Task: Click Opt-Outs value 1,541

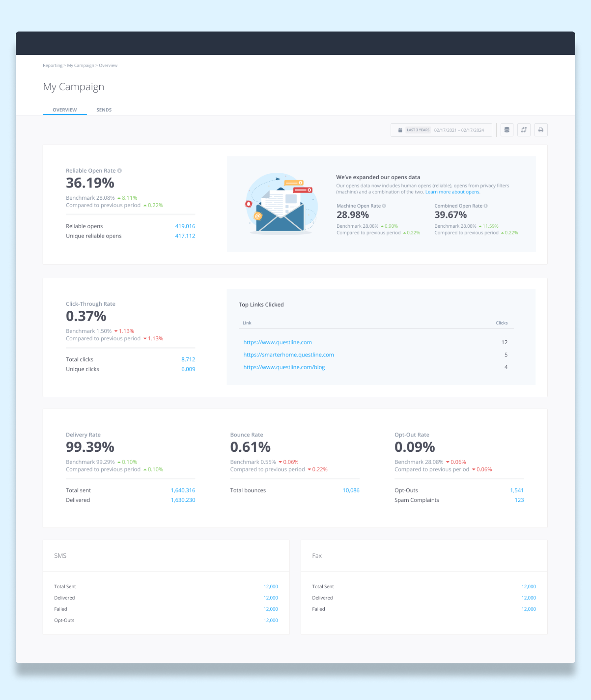Action: pos(517,490)
